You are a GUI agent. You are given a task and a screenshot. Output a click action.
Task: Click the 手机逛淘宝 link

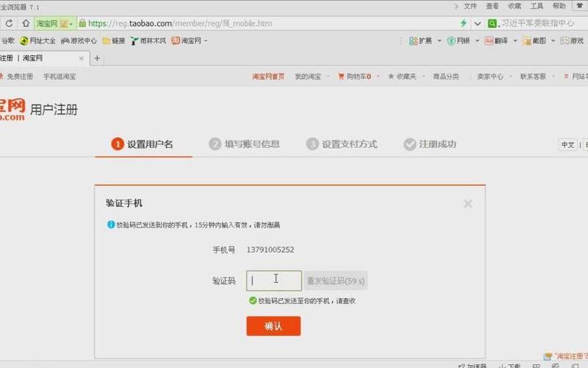pyautogui.click(x=60, y=77)
